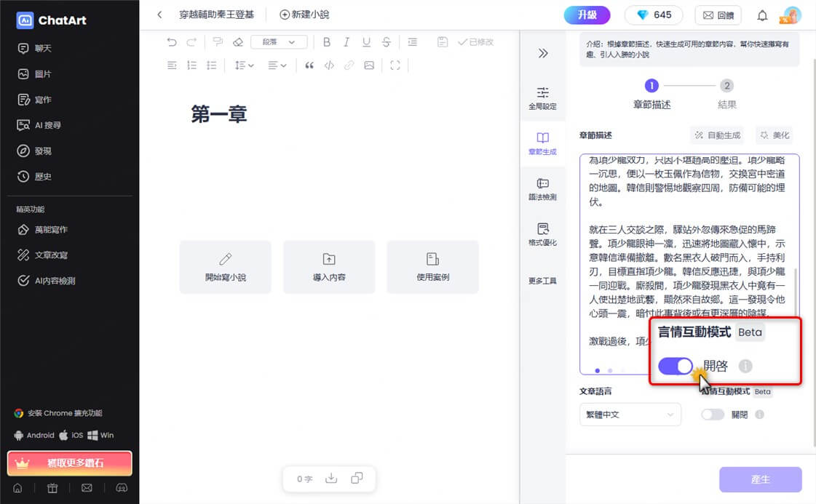Click the eraser clear-format icon

pos(238,42)
